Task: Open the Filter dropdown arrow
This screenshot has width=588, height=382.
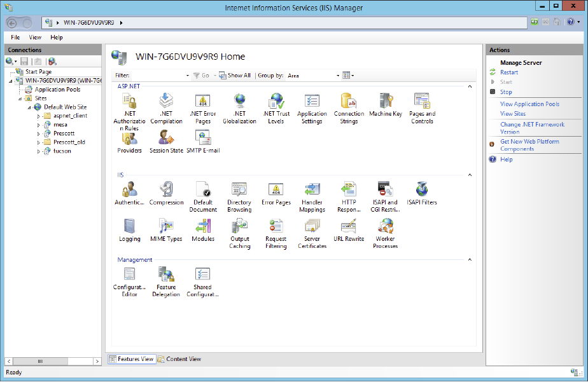Action: tap(188, 76)
